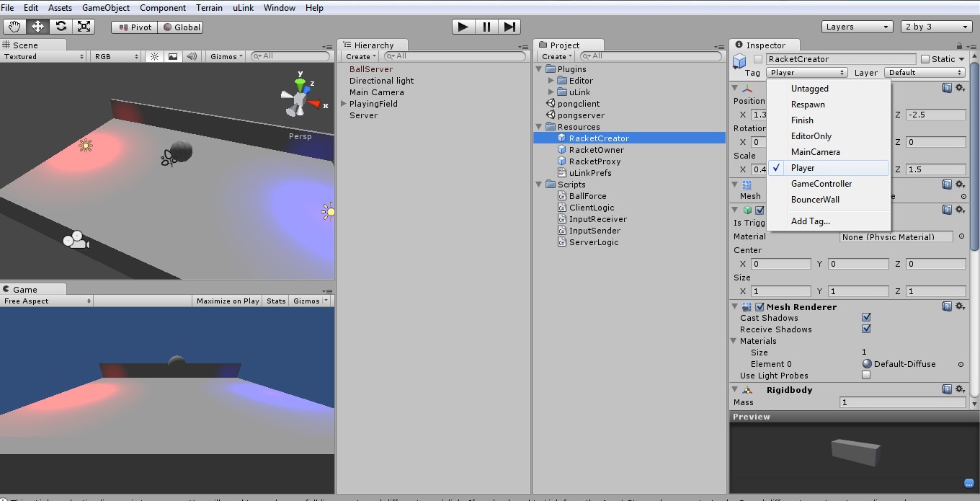This screenshot has height=501, width=980.
Task: Select the Hand tool in toolbar
Action: 14,27
